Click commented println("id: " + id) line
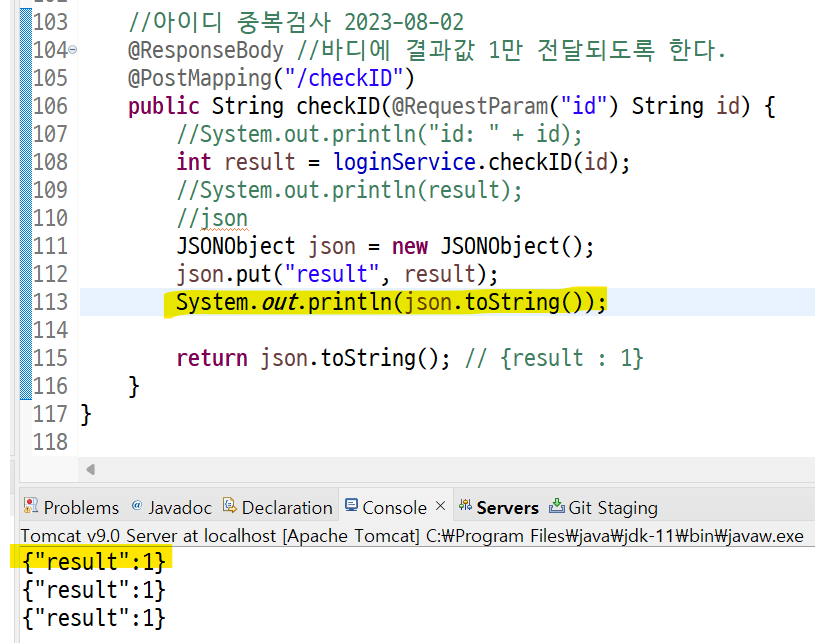The width and height of the screenshot is (815, 643). (x=379, y=134)
